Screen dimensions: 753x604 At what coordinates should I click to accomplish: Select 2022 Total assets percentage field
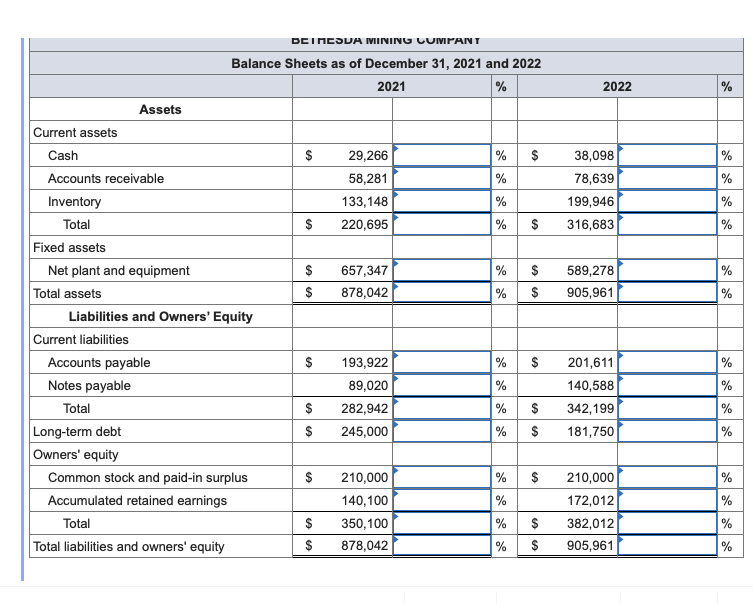coord(667,292)
